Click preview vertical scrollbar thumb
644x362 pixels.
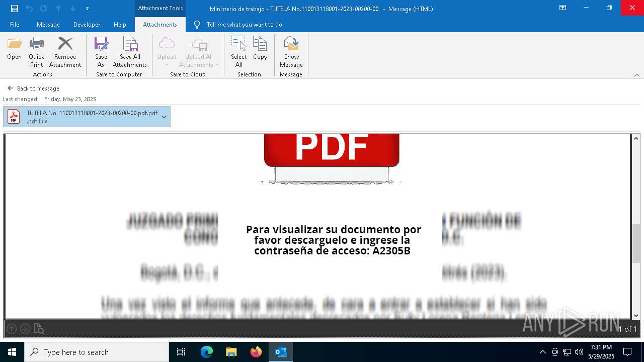(636, 243)
